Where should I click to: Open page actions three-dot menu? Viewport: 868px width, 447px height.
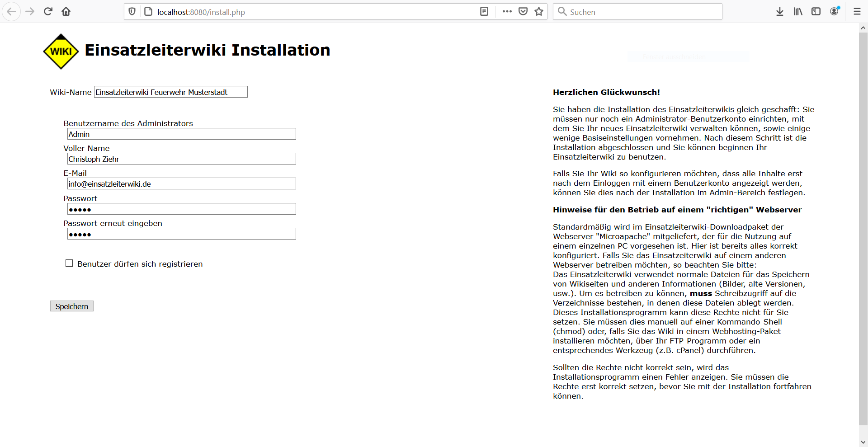(x=507, y=12)
